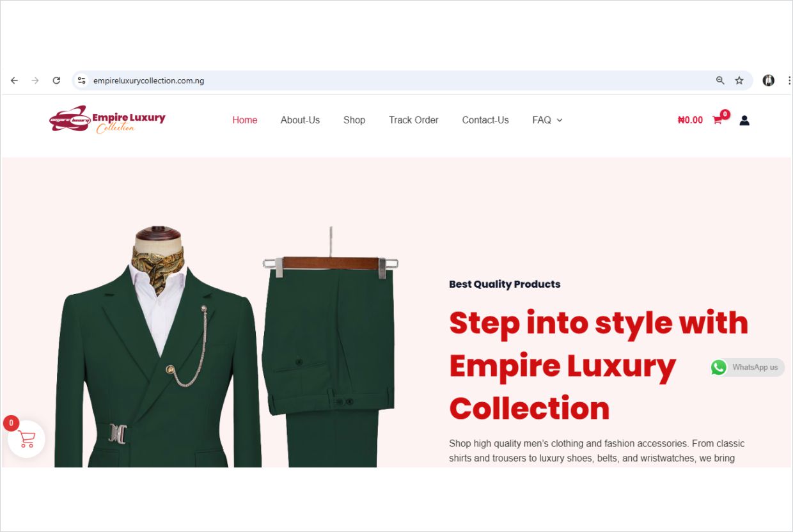Open the Chrome profile avatar
Image resolution: width=793 pixels, height=532 pixels.
tap(769, 81)
